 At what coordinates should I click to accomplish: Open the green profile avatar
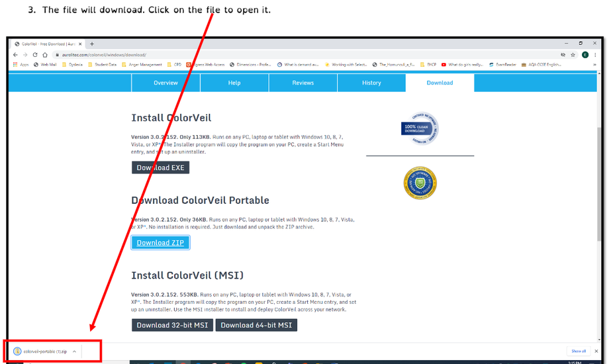point(585,55)
